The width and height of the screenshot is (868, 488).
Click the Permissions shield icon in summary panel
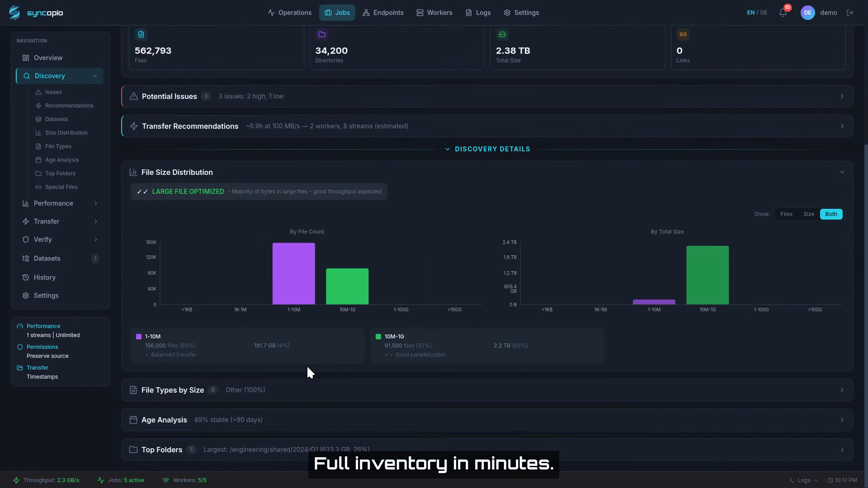coord(20,347)
